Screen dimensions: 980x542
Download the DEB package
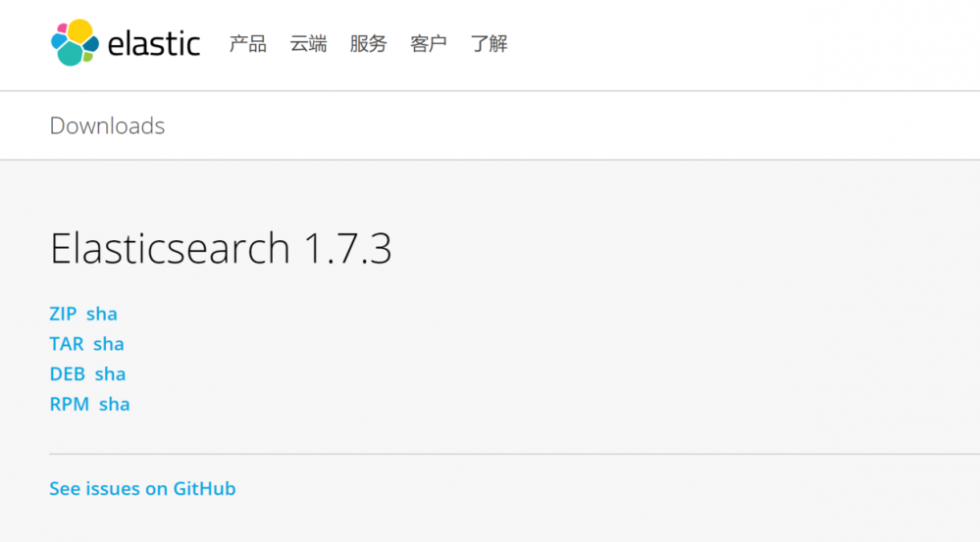(x=68, y=374)
